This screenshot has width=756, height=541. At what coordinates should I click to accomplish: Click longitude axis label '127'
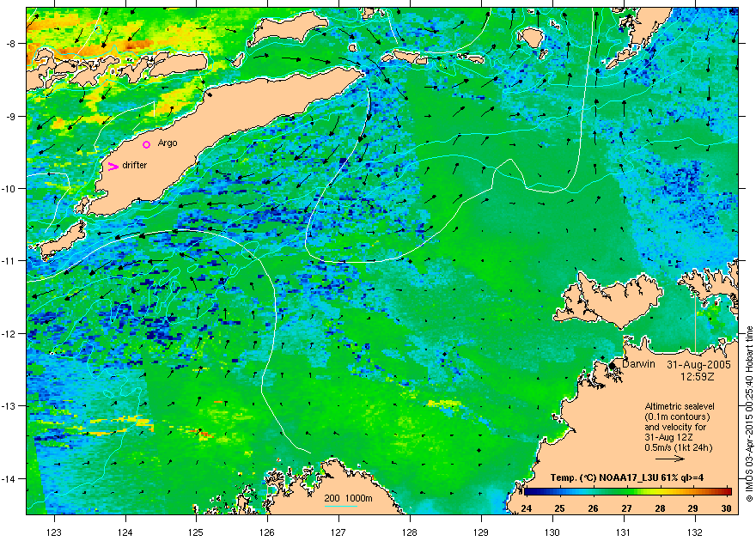pos(338,532)
